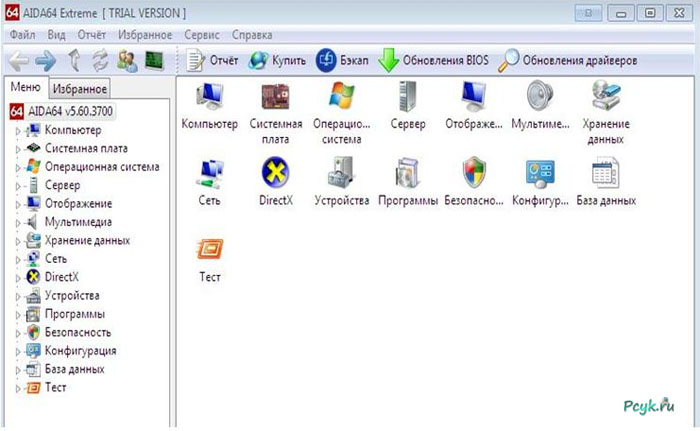
Task: Click Обновления драйверов toolbar button
Action: point(568,61)
